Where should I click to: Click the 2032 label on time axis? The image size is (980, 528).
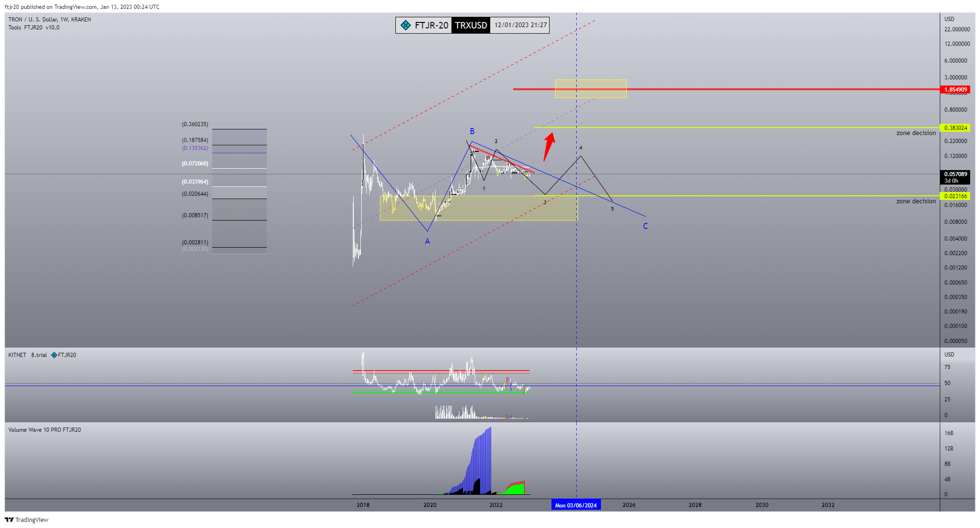[828, 505]
